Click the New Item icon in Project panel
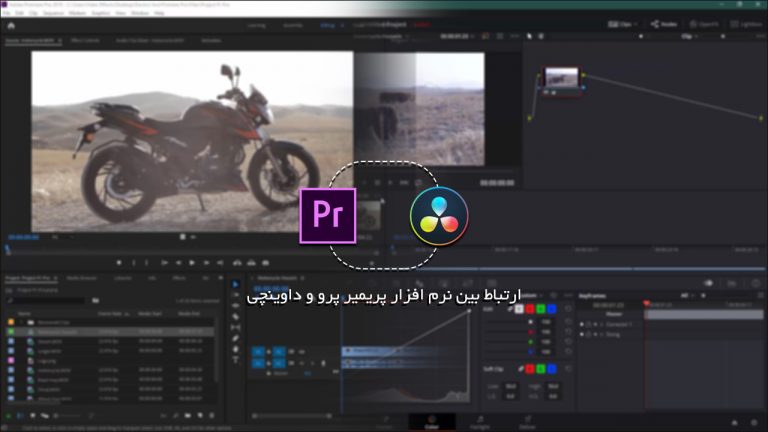Screen dimensions: 768x432 point(200,416)
